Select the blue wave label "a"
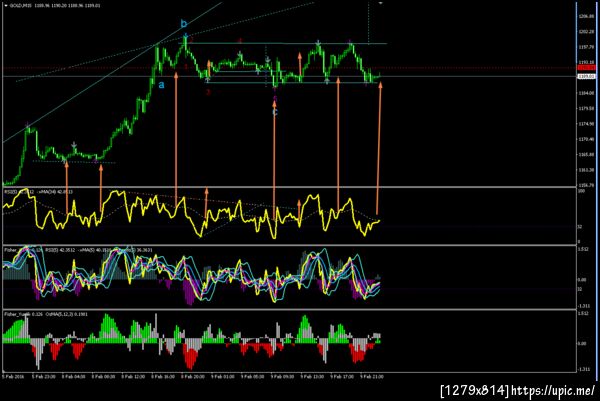Viewport: 600px width, 401px height. (161, 85)
